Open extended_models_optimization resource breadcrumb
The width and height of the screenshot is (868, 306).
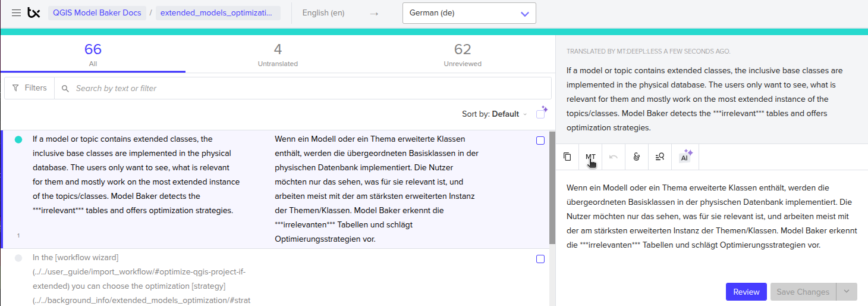(x=218, y=13)
